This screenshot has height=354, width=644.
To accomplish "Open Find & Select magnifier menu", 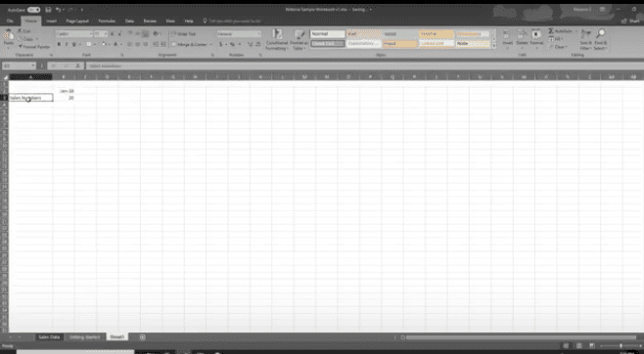I will tap(601, 39).
